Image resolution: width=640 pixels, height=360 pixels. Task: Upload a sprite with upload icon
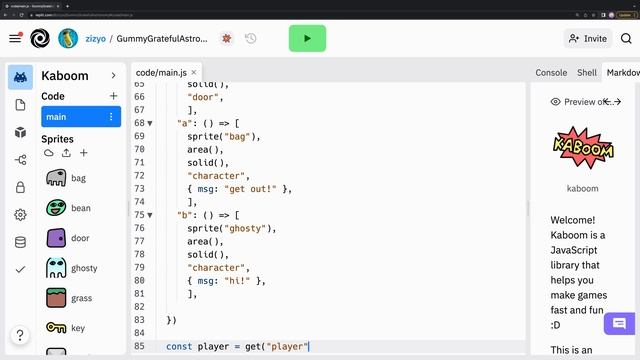pos(66,153)
